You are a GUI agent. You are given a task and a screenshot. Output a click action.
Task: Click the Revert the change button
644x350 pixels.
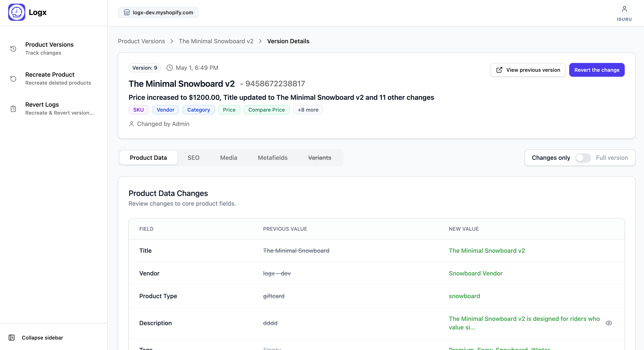[x=597, y=70]
